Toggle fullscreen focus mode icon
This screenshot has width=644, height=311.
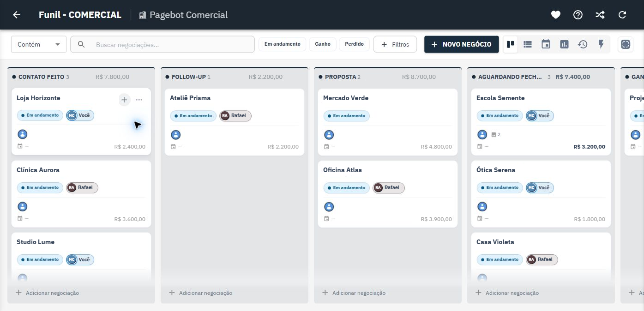626,44
